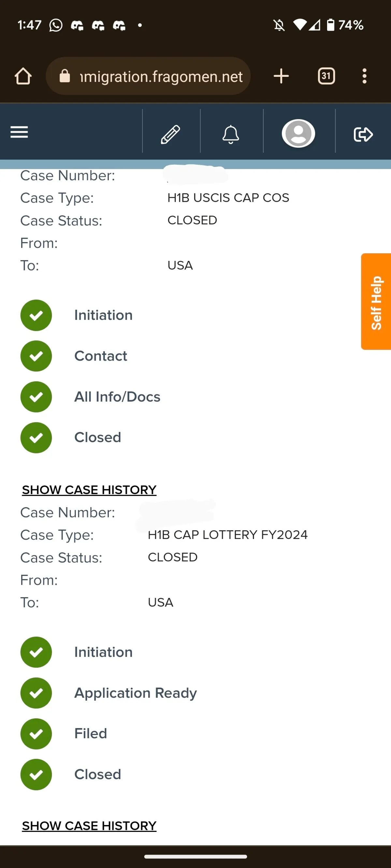Viewport: 391px width, 868px height.
Task: Open the user profile avatar
Action: click(298, 133)
